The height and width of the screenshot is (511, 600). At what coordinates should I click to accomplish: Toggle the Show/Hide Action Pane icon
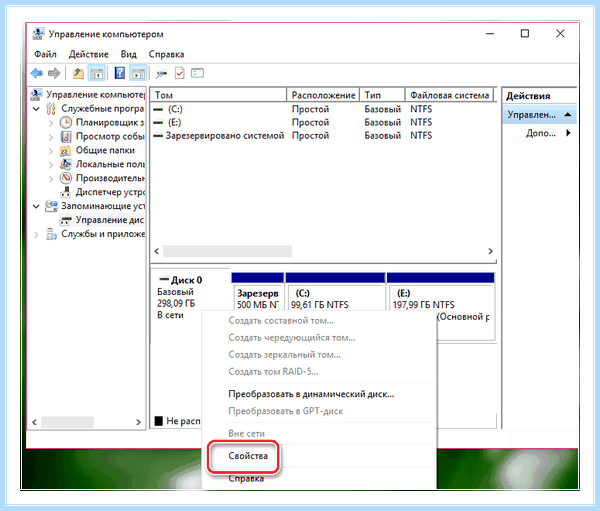point(138,73)
